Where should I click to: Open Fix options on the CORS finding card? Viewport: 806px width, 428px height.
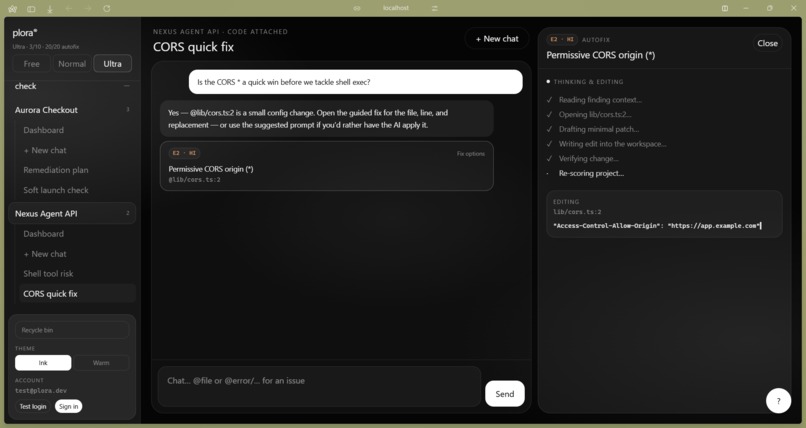[x=470, y=154]
